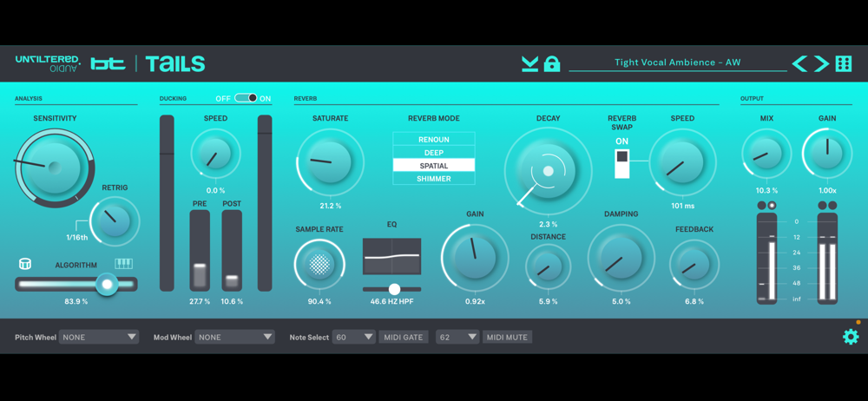Click the 1.00x output gain value
This screenshot has width=868, height=401.
(827, 191)
